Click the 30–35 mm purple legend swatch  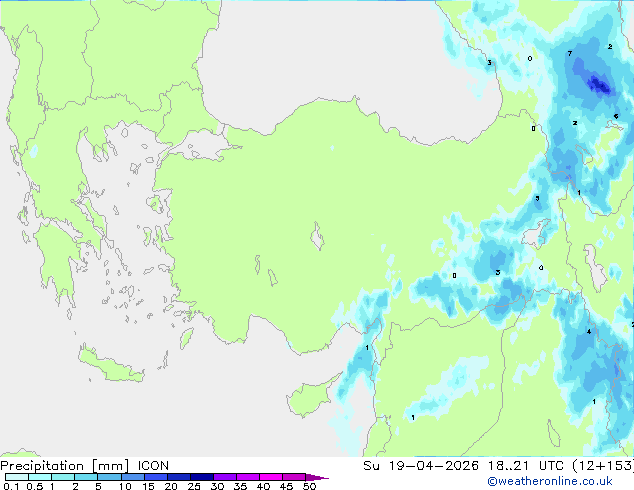225,477
